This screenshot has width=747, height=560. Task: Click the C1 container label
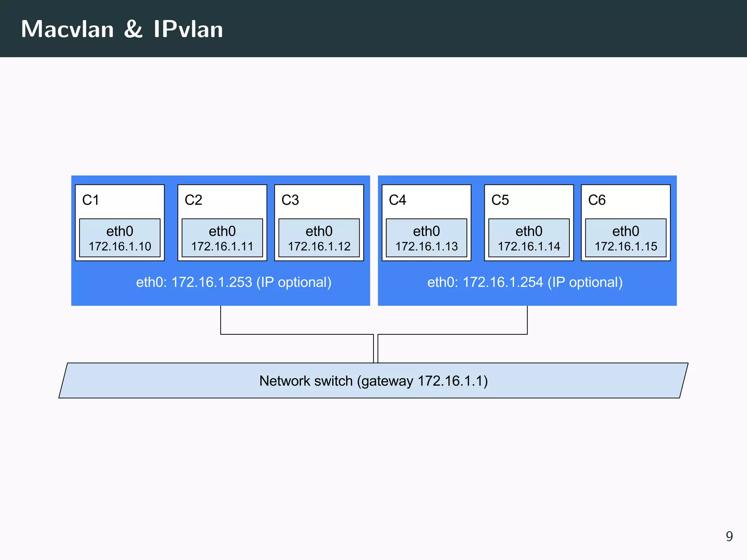tap(90, 200)
